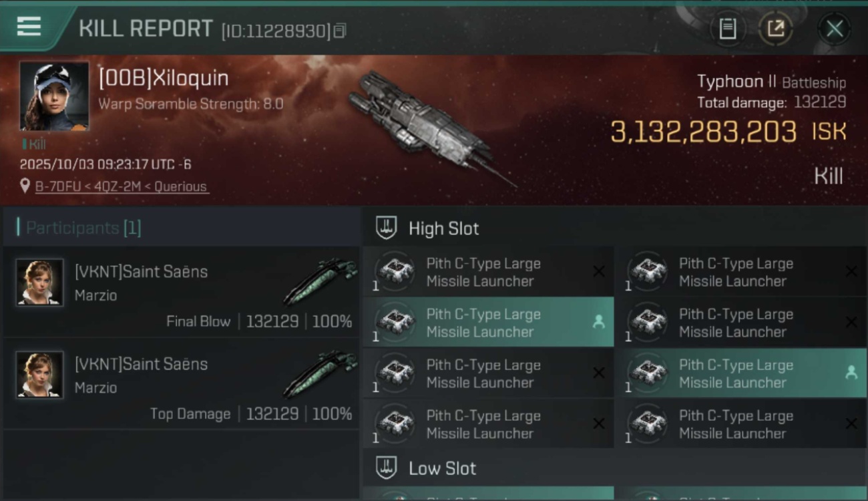
Task: Close the kill report window
Action: (834, 29)
